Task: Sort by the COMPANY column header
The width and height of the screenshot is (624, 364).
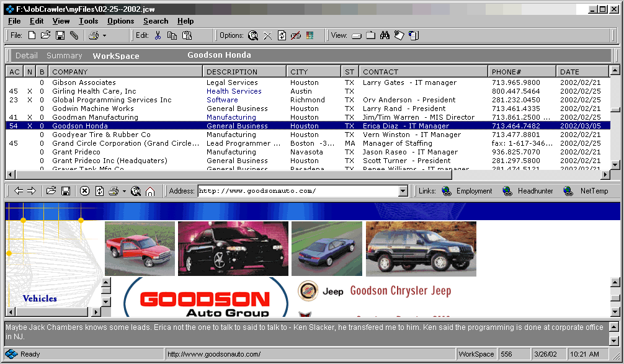Action: point(125,72)
